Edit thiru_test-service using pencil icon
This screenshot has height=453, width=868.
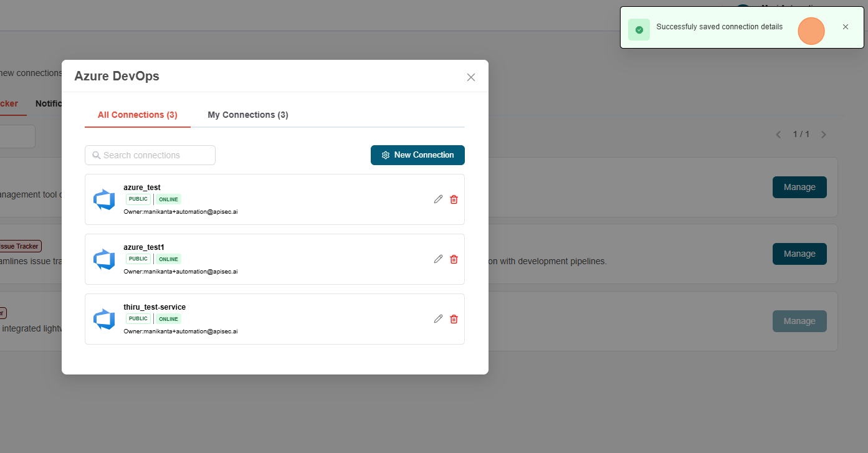point(438,319)
